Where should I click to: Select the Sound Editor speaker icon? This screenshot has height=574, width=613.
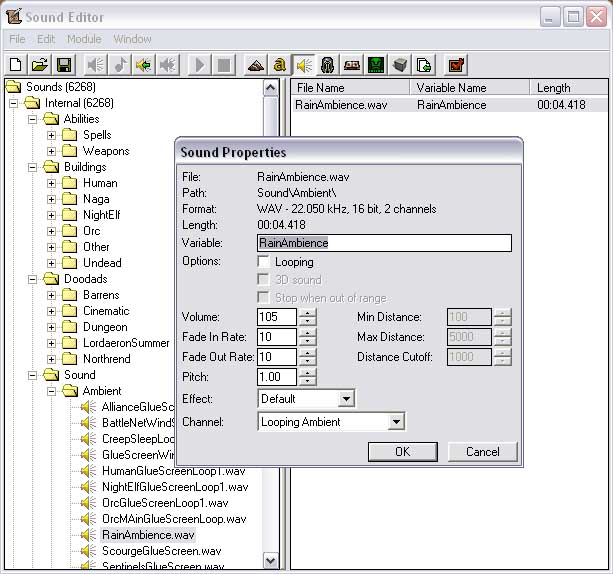point(303,65)
